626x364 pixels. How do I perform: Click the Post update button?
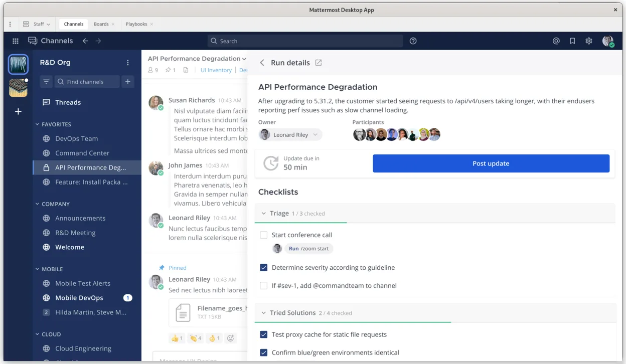[x=491, y=163]
